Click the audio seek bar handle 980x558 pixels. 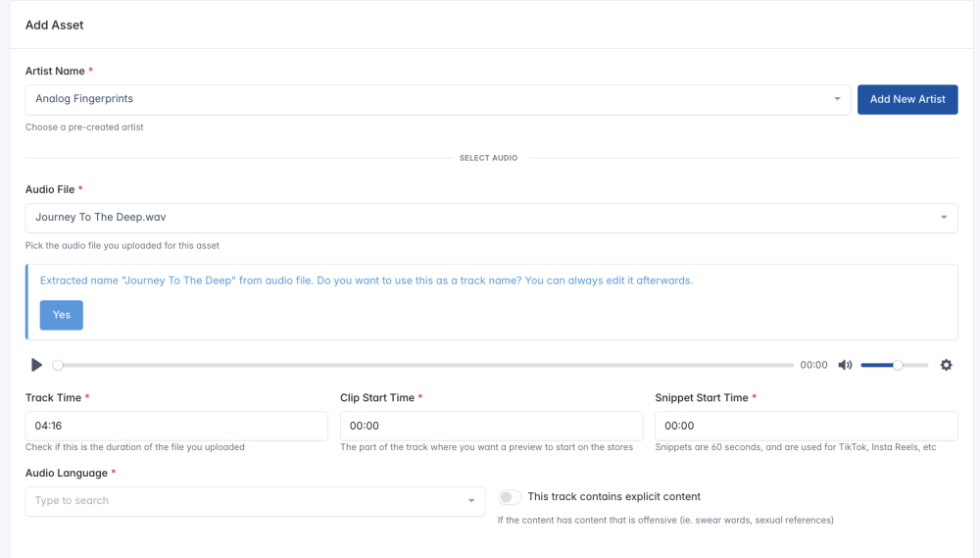tap(58, 365)
